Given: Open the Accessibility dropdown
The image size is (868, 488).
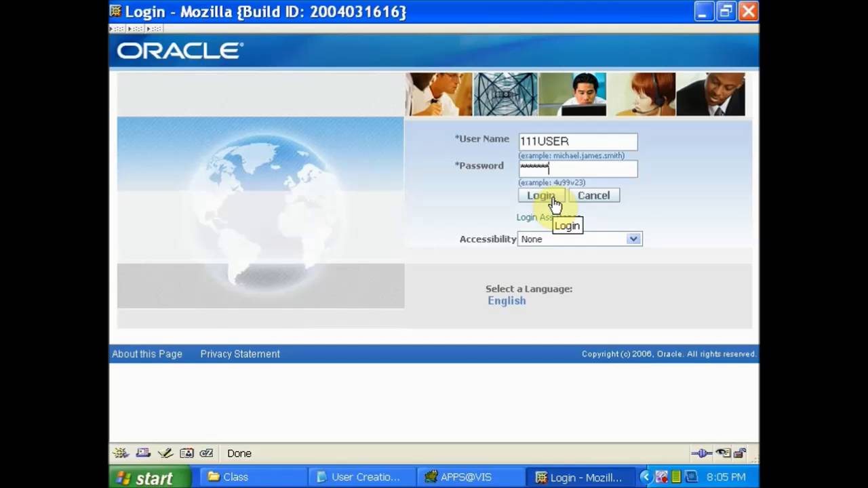Looking at the screenshot, I should (580, 239).
